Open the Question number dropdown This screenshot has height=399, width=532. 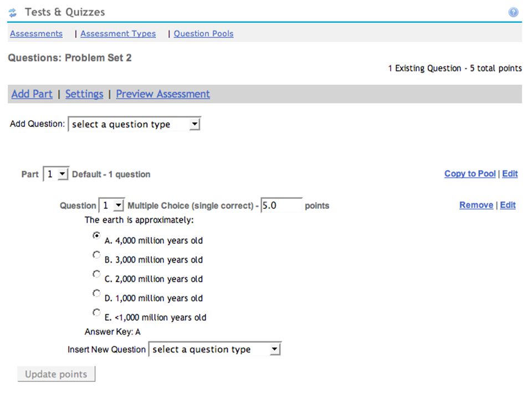[111, 205]
